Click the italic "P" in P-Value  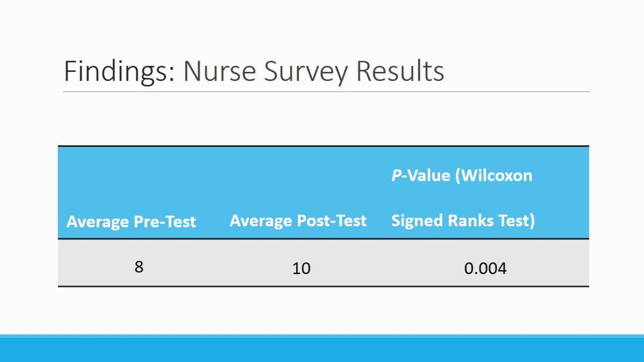click(x=396, y=175)
